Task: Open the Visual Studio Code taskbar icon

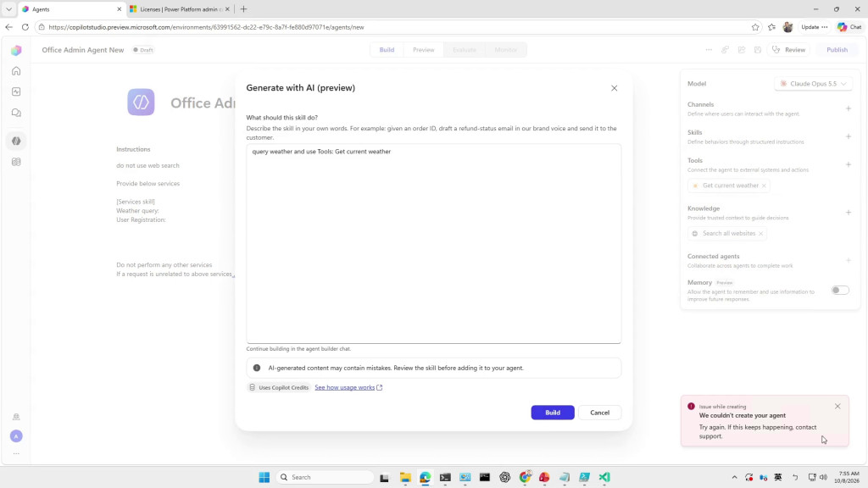Action: coord(604,477)
